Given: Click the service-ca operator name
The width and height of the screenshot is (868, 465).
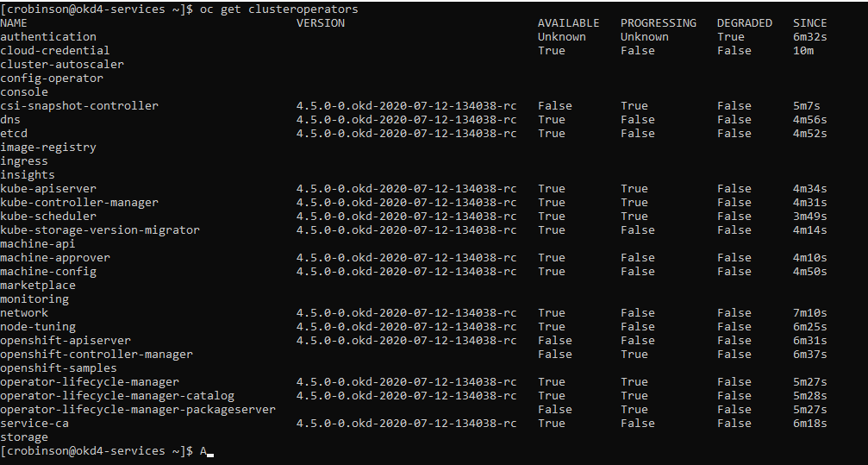Looking at the screenshot, I should pyautogui.click(x=34, y=424).
